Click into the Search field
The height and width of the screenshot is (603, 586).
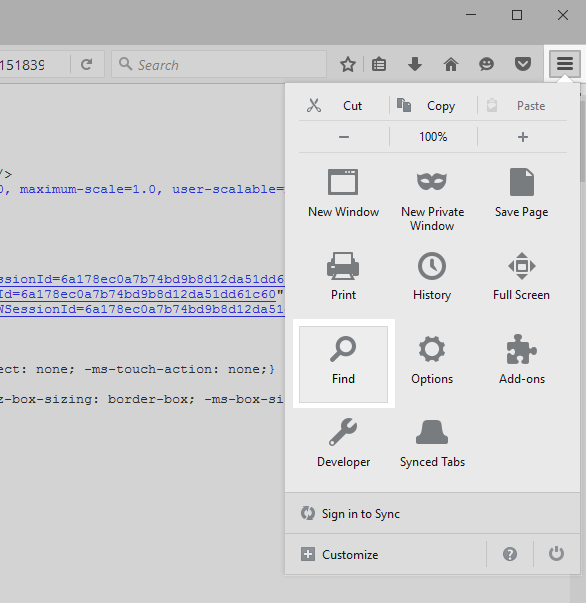[219, 64]
